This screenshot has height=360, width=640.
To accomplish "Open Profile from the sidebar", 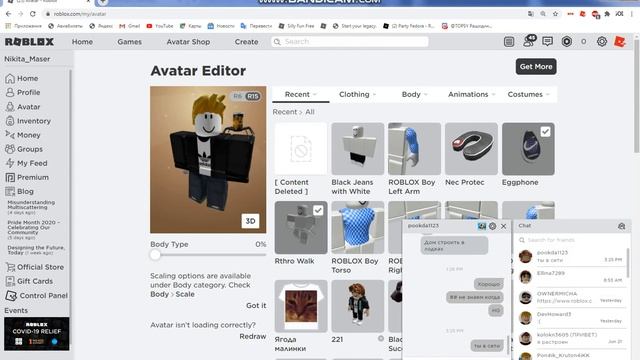I will [23, 93].
